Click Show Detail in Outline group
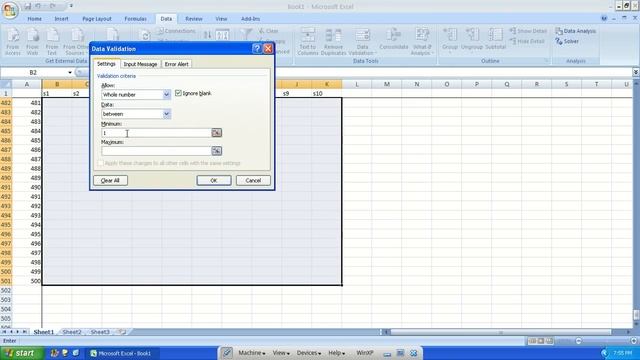640x360 pixels. pyautogui.click(x=528, y=31)
